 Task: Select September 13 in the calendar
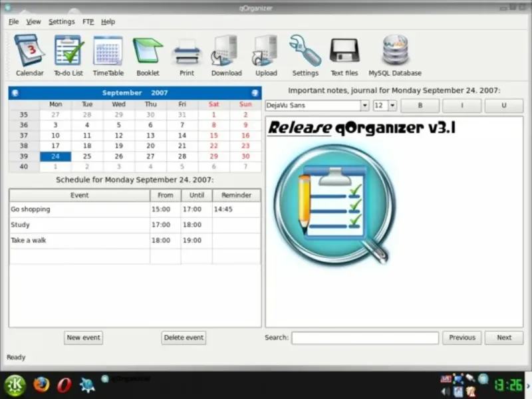click(x=150, y=136)
